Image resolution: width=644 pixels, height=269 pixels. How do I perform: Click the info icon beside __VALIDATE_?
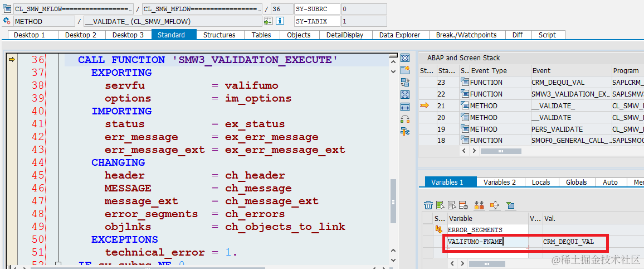(280, 21)
